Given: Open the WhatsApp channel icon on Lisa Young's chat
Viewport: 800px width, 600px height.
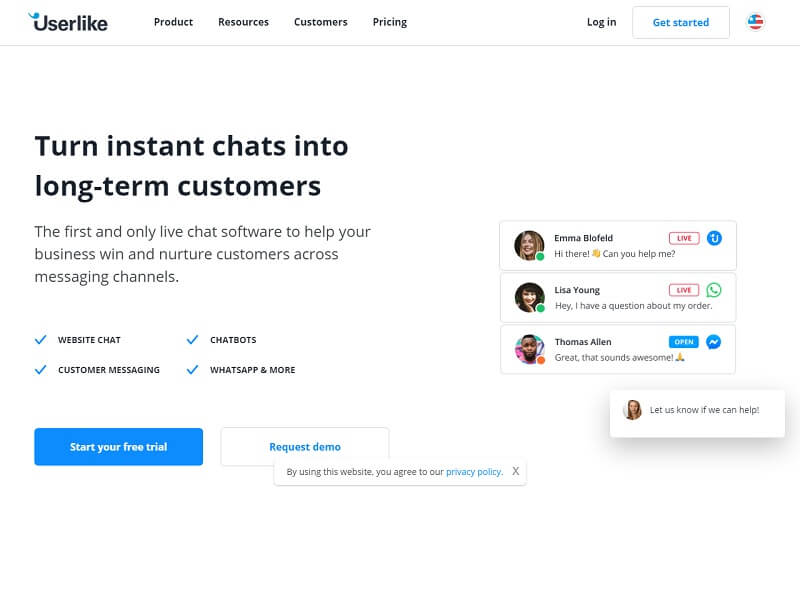Looking at the screenshot, I should [x=715, y=290].
